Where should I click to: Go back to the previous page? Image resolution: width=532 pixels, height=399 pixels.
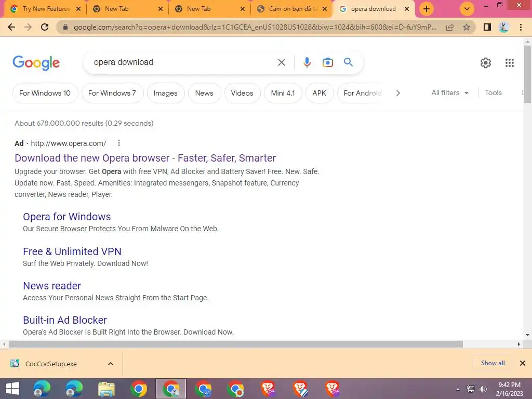click(x=11, y=27)
